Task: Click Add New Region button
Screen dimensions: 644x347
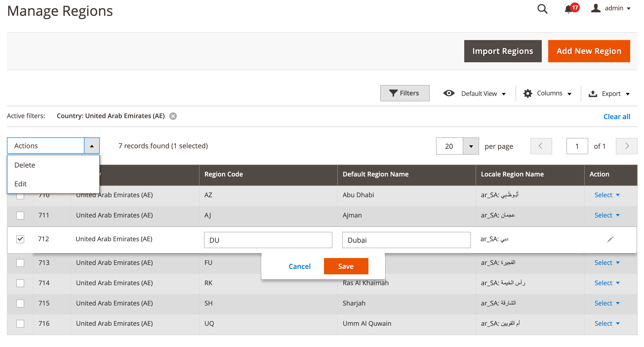Action: [x=589, y=51]
